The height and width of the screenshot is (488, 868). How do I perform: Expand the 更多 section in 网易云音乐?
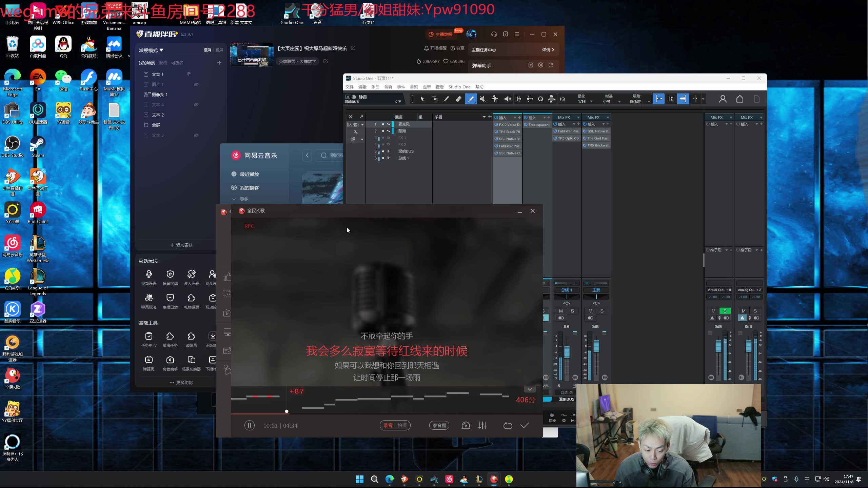tap(240, 199)
